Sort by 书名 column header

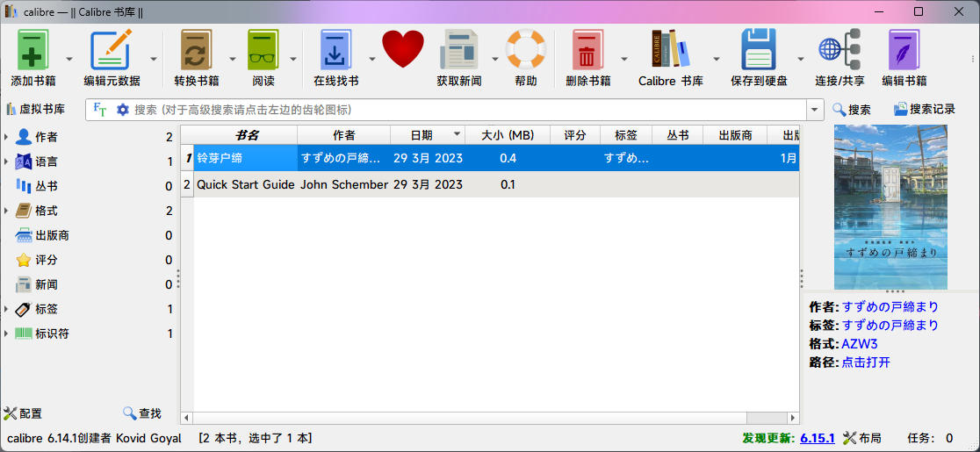tap(246, 135)
